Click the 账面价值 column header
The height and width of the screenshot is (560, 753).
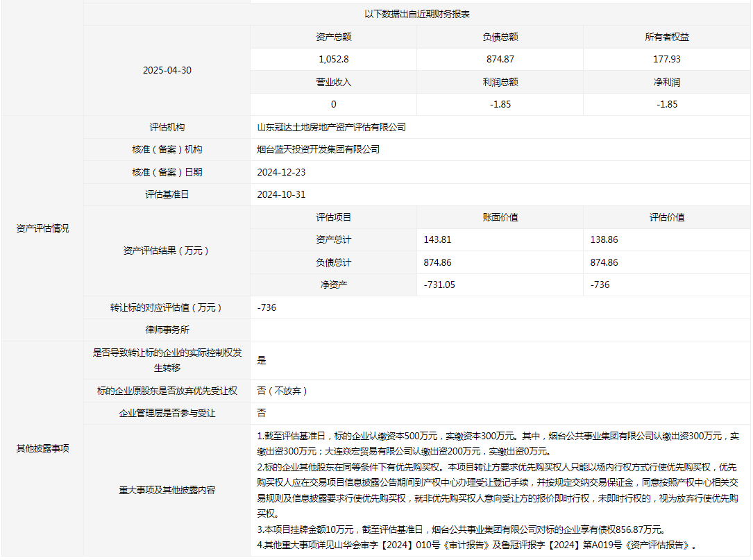click(x=500, y=217)
